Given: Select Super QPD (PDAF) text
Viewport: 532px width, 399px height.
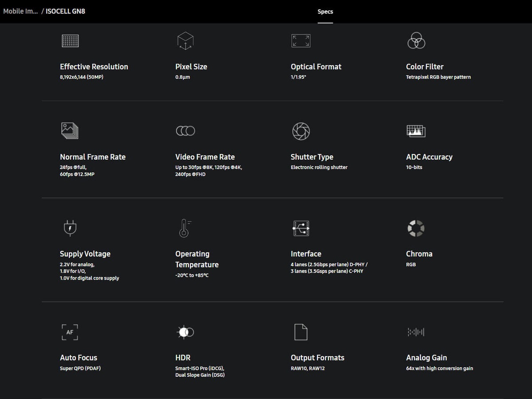Looking at the screenshot, I should coord(80,368).
